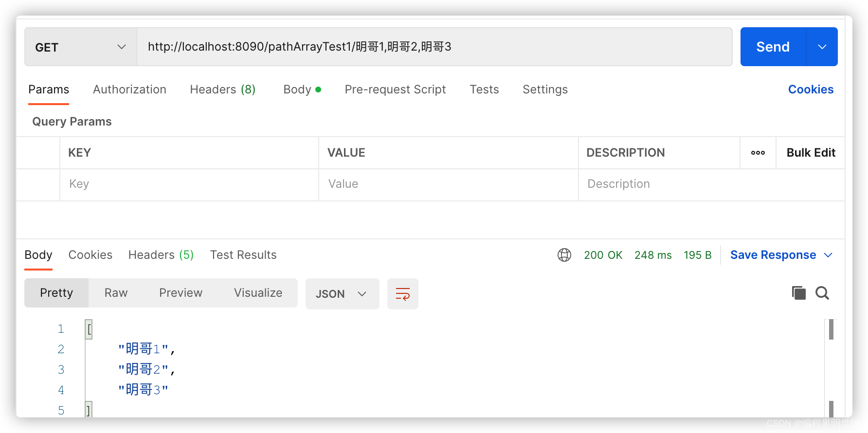Open the response Cookies tab
The image size is (868, 433).
coord(90,255)
